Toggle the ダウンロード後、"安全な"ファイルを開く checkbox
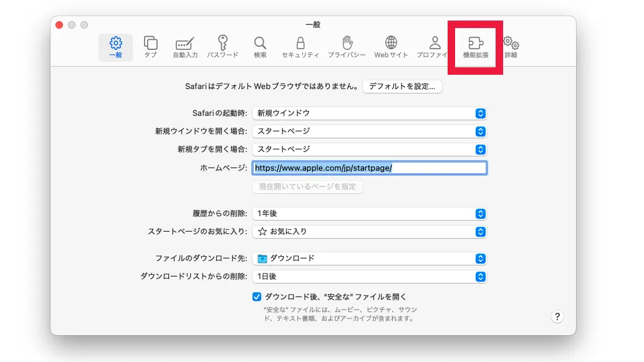This screenshot has height=362, width=644. point(257,297)
